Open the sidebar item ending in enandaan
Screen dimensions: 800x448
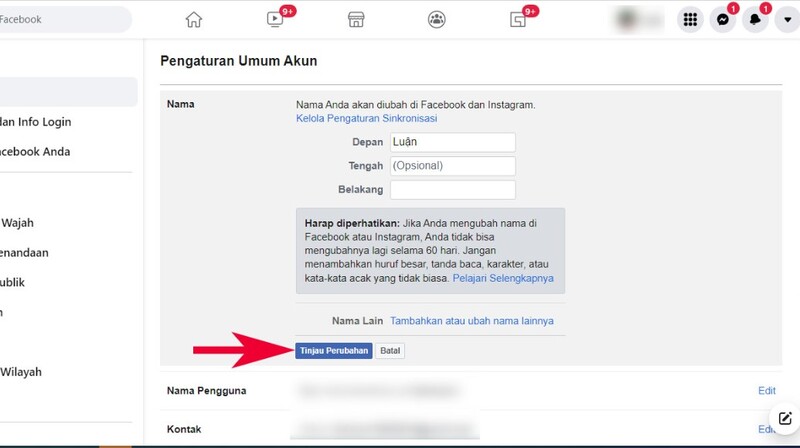[x=24, y=253]
